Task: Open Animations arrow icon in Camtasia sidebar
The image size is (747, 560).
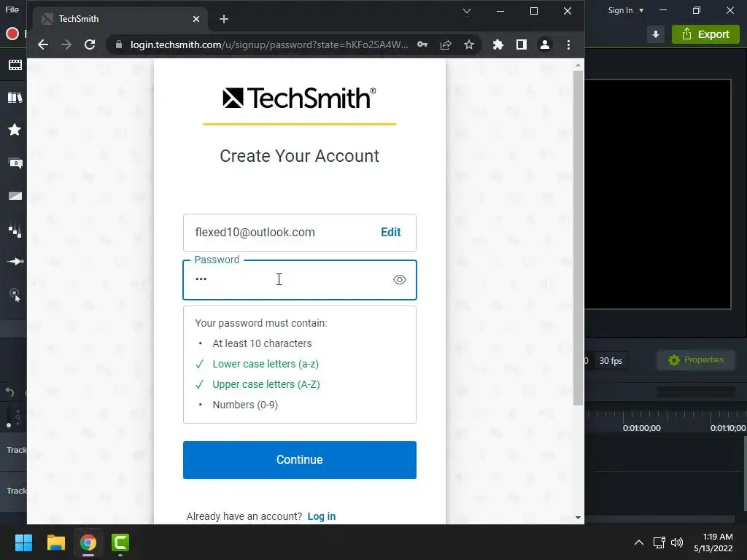Action: tap(15, 262)
